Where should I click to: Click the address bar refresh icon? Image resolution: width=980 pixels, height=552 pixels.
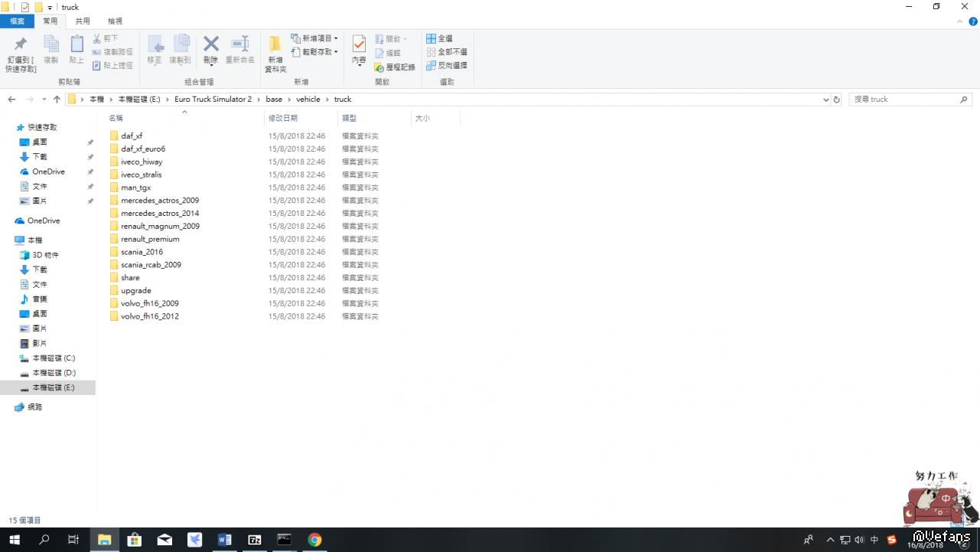tap(836, 100)
